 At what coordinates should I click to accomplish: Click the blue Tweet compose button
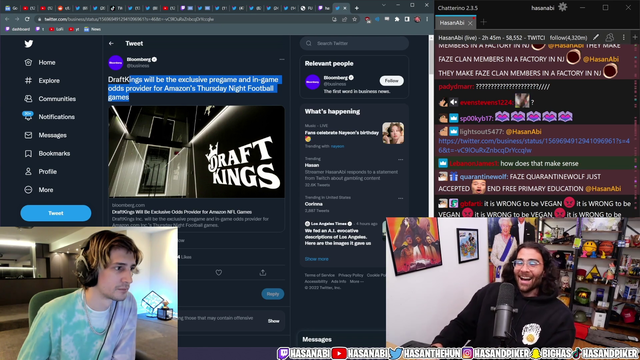click(x=56, y=213)
